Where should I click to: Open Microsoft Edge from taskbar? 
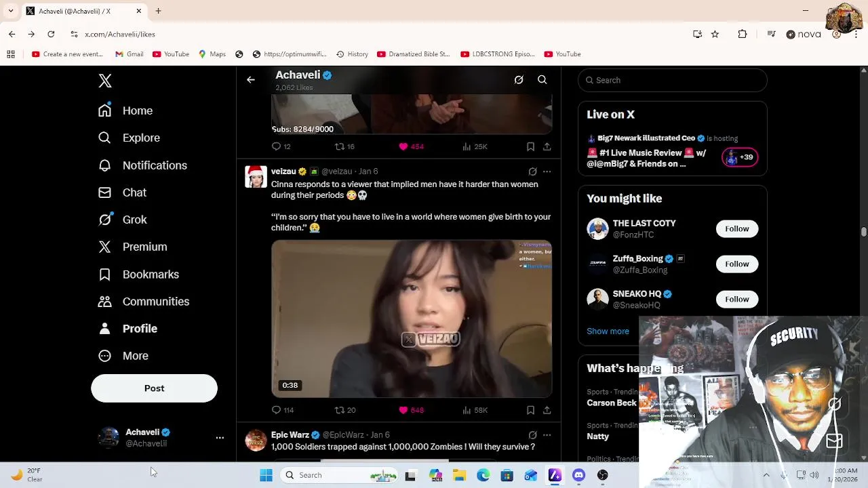483,475
